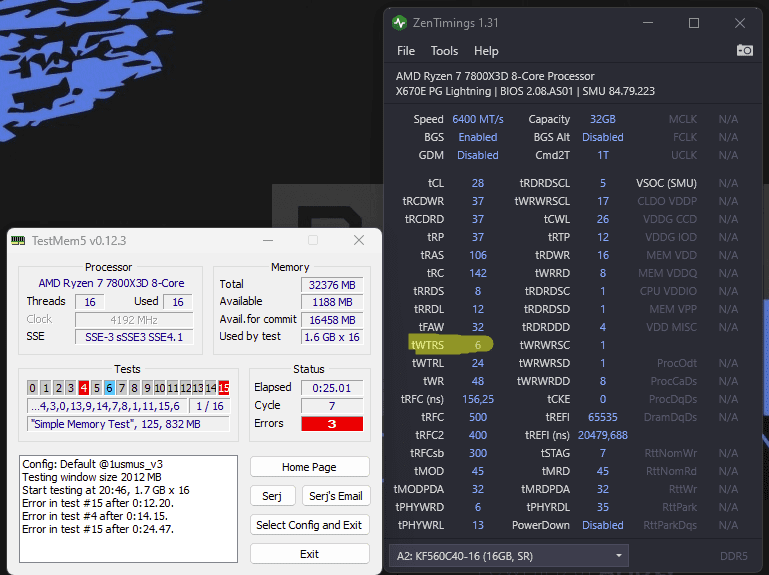This screenshot has height=575, width=769.
Task: Click the Threads value field
Action: pyautogui.click(x=90, y=302)
